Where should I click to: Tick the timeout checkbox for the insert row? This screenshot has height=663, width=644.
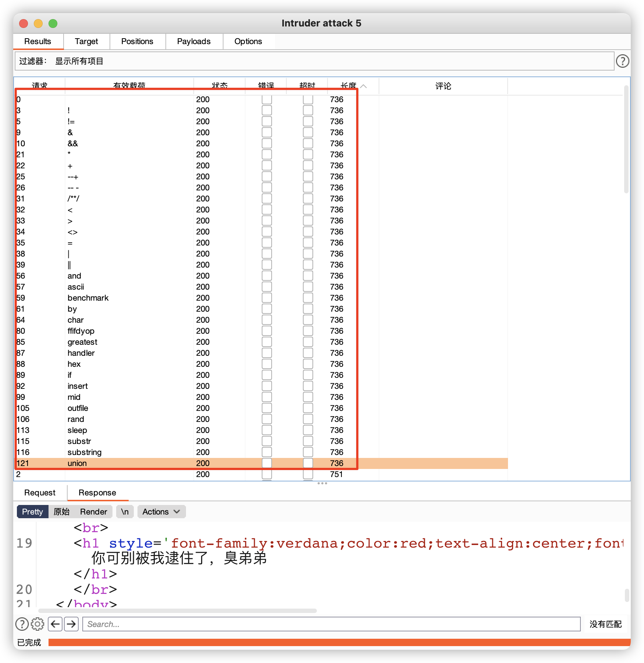[308, 386]
